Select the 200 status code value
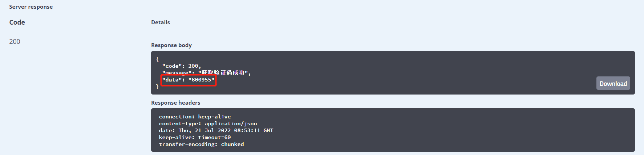Screen dimensions: 644x155 click(15, 42)
